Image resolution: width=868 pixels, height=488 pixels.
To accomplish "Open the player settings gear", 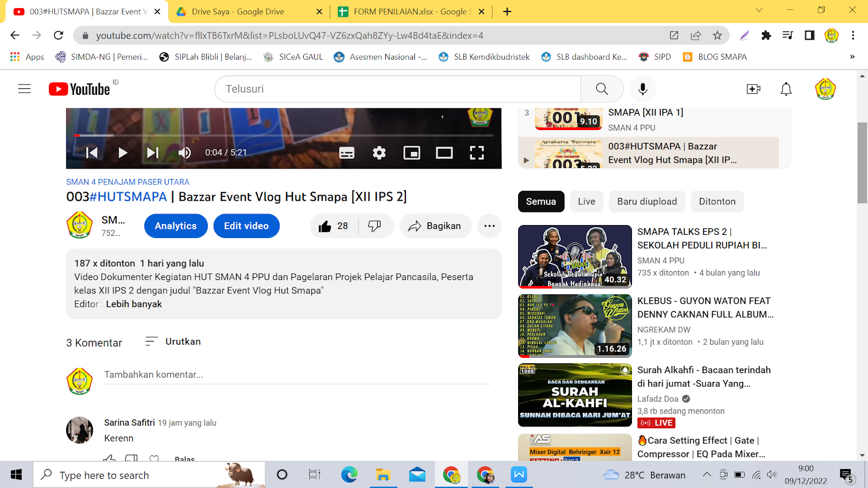I will 379,153.
